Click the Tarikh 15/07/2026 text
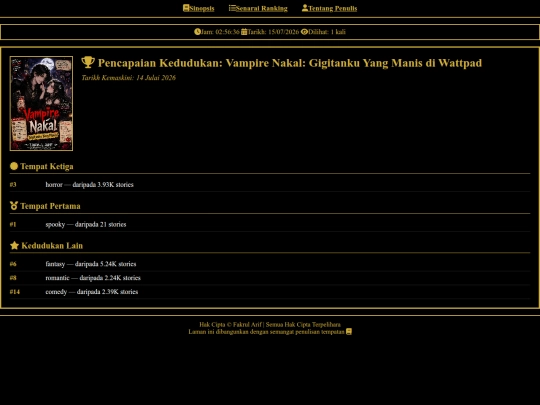 [273, 32]
